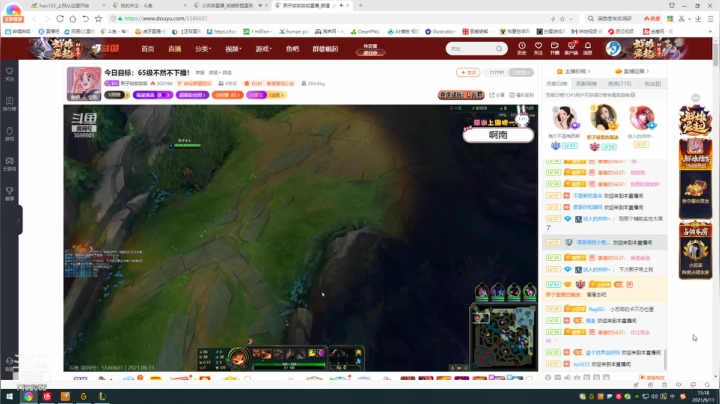This screenshot has width=720, height=404.
Task: Click the volume icon in system tray
Action: click(x=654, y=396)
